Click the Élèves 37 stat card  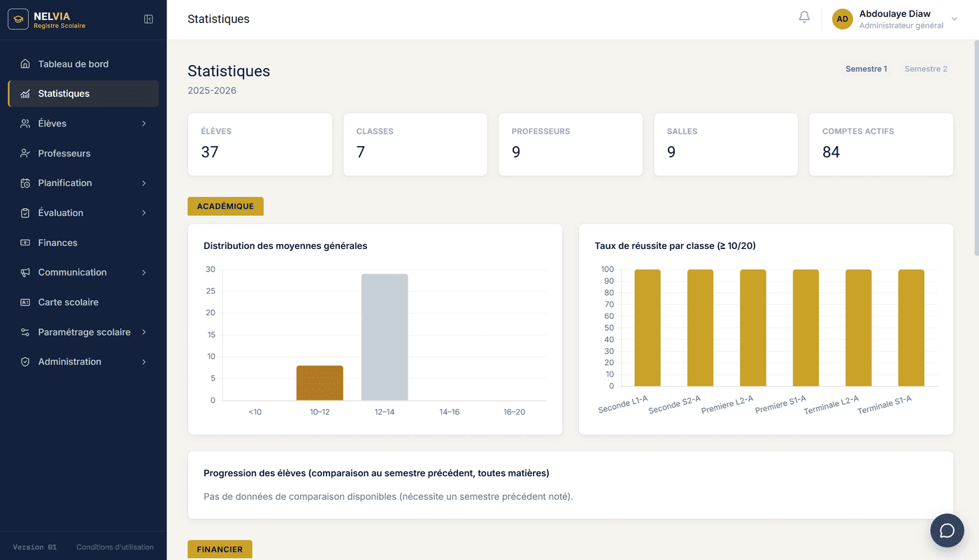[260, 145]
